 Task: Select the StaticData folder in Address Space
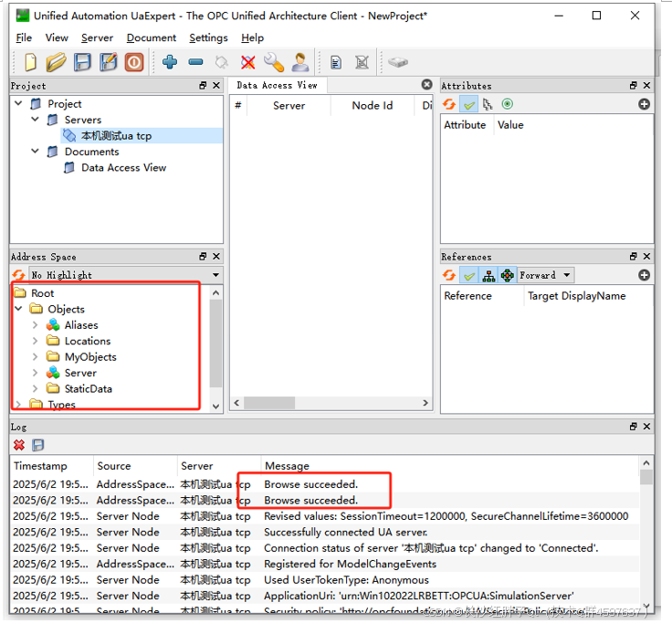pyautogui.click(x=88, y=389)
